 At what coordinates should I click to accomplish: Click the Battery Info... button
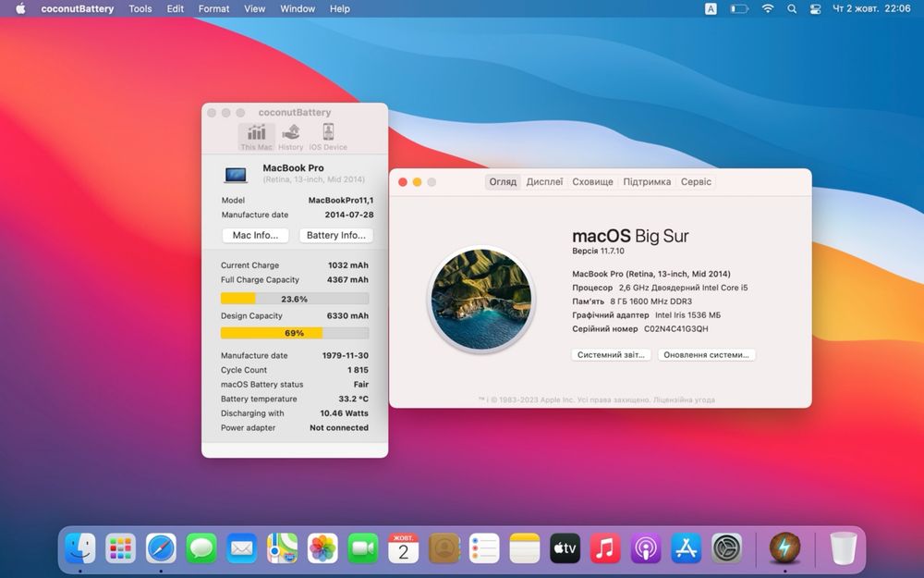(336, 235)
